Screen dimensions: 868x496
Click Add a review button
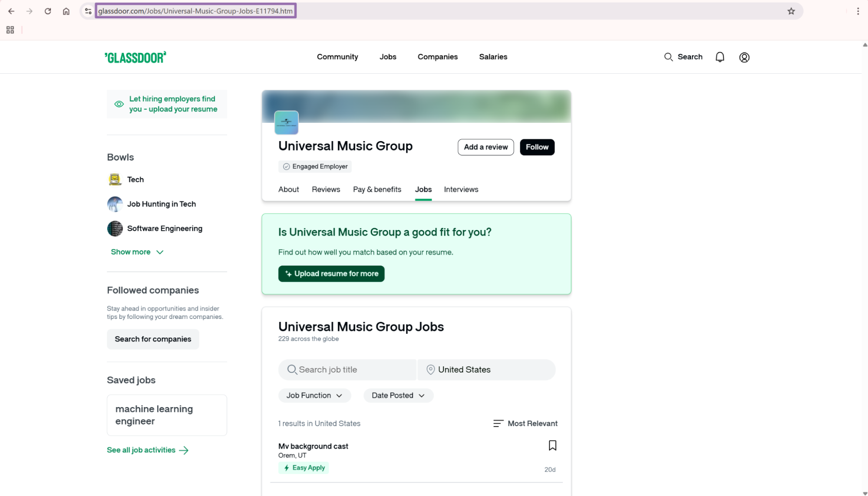click(x=486, y=147)
